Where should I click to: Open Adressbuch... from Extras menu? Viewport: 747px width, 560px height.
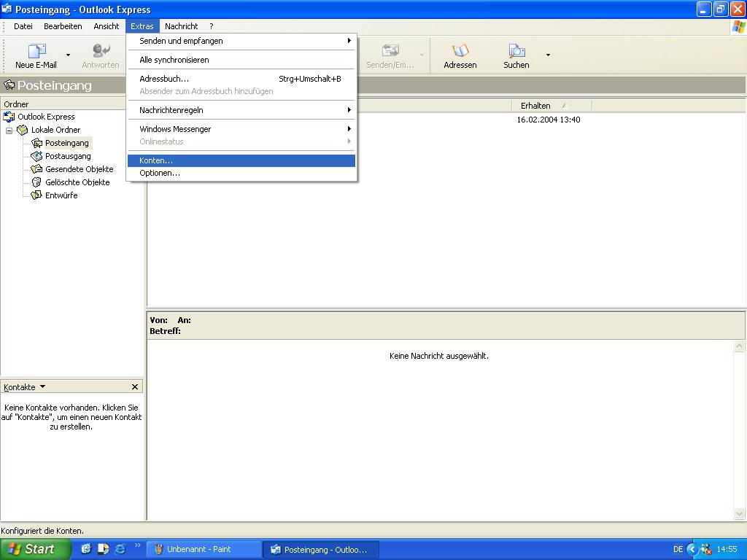pos(241,79)
